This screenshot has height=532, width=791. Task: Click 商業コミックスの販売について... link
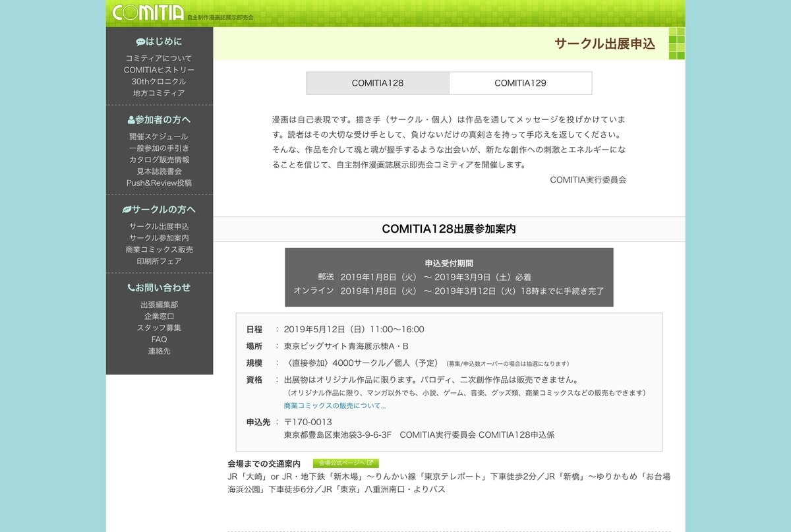(x=335, y=405)
